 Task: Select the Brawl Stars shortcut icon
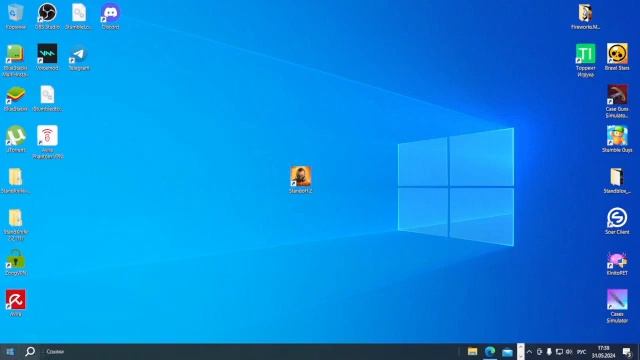[617, 54]
